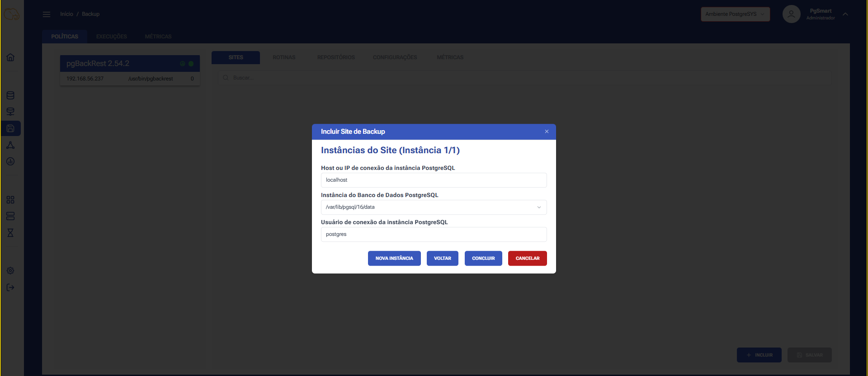
Task: Select the pgBackRest 2.54.2 card header
Action: [130, 64]
